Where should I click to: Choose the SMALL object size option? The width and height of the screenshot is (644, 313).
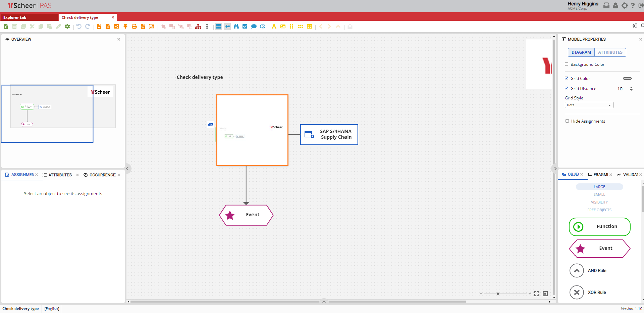pyautogui.click(x=599, y=194)
